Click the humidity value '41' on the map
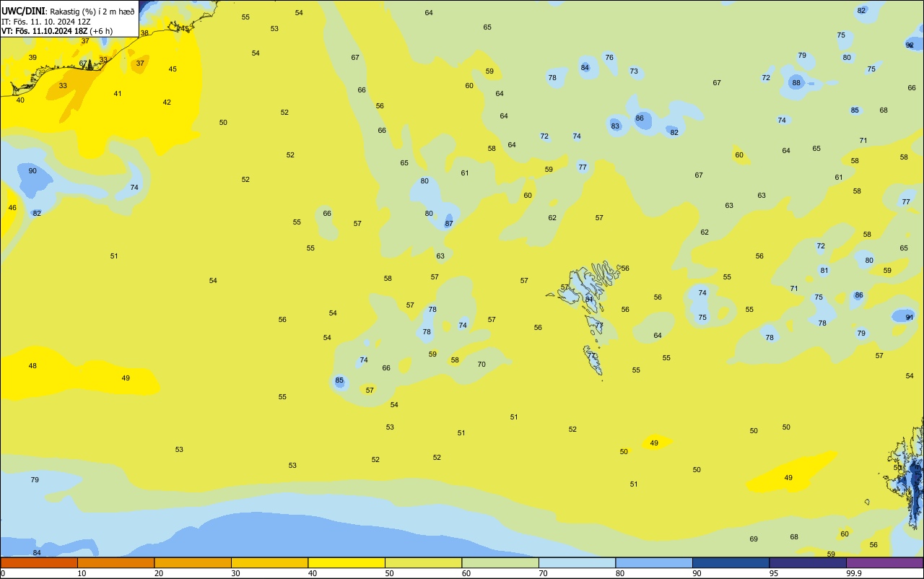This screenshot has height=579, width=924. tap(118, 94)
